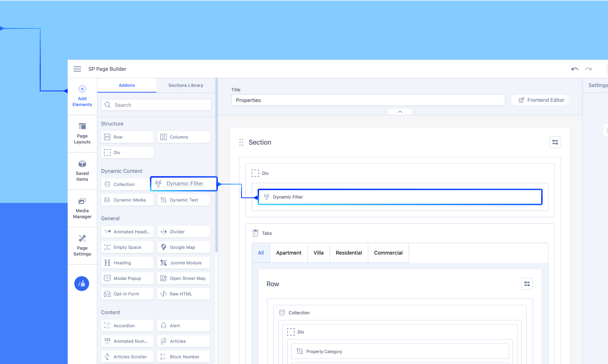Select the Commercial tab
This screenshot has height=364, width=608.
[x=388, y=253]
